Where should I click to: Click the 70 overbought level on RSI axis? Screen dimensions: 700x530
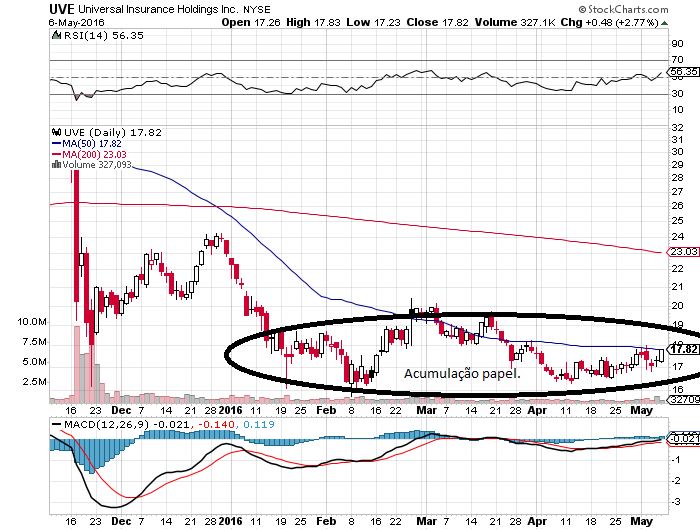click(x=677, y=59)
